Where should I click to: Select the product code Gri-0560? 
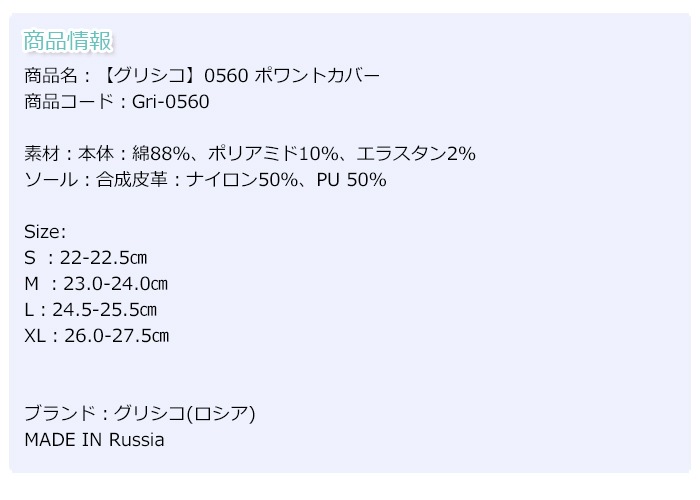coord(170,102)
